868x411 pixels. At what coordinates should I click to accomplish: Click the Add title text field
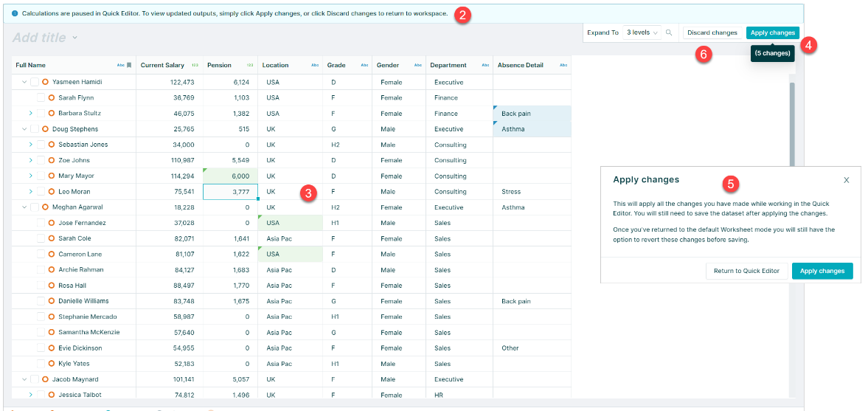(39, 38)
